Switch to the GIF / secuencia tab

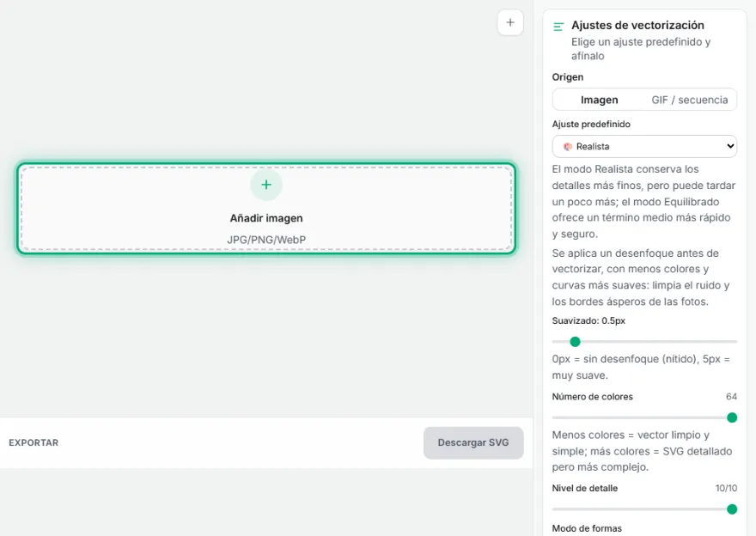[x=690, y=100]
